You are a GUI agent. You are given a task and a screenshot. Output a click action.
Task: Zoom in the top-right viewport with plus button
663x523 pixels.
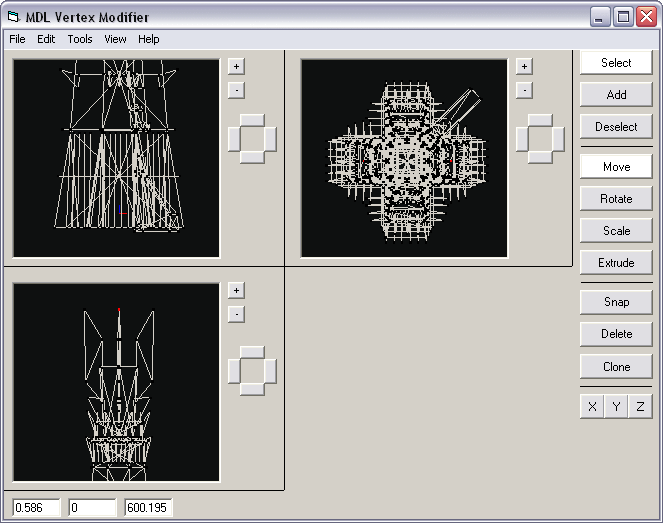(524, 66)
